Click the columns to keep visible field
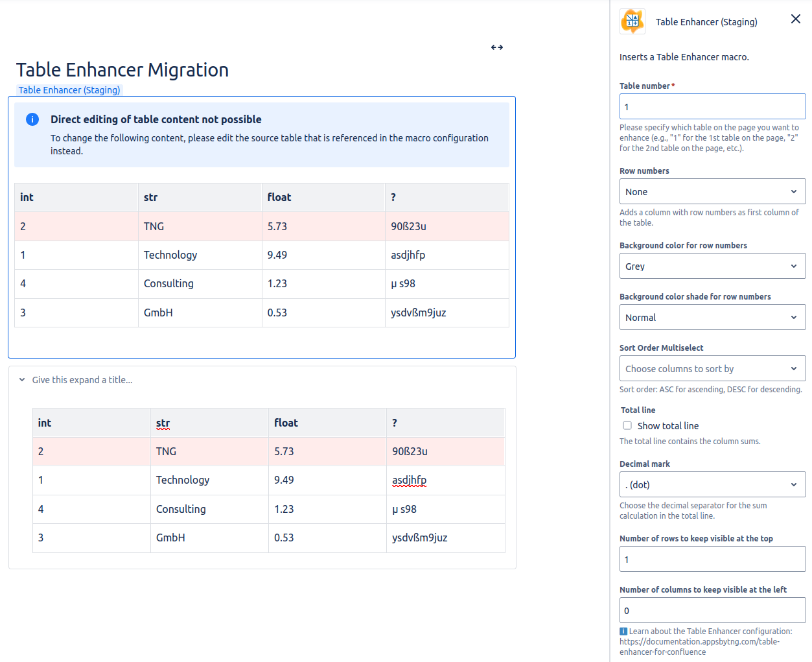Screen dimensions: 812x662 point(712,611)
